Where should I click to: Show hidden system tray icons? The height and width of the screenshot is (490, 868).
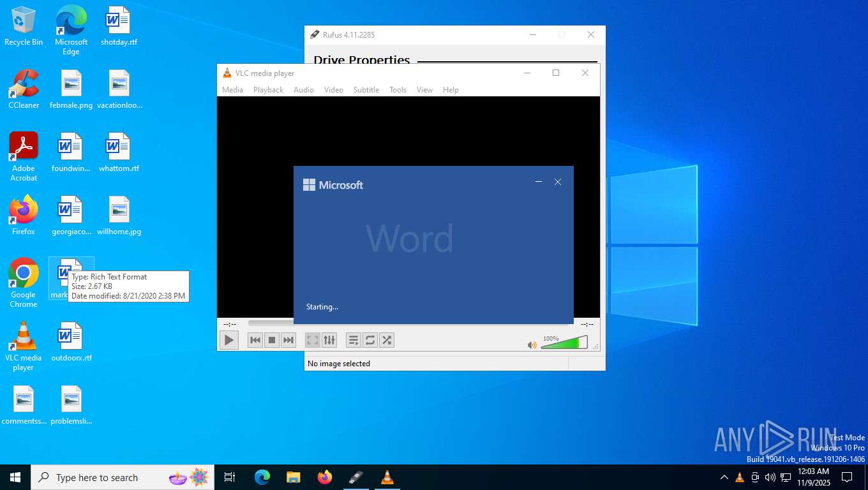(x=724, y=477)
